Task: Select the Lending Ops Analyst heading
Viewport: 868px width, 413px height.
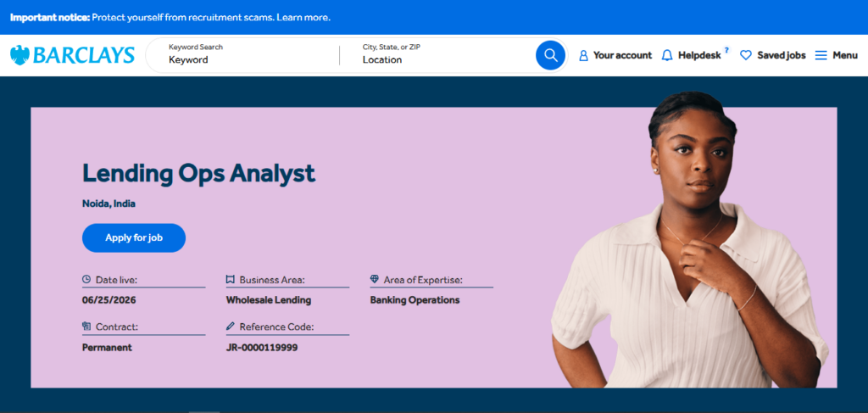Action: (198, 174)
